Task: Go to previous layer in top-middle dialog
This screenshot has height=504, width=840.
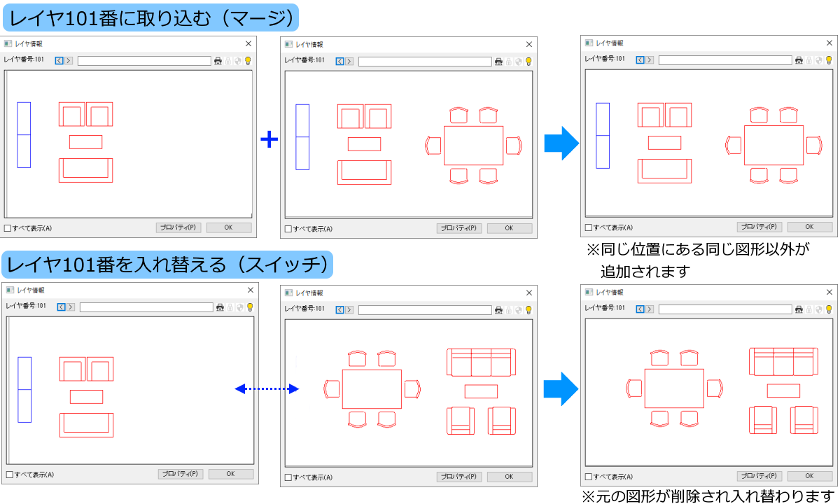Action: [340, 62]
